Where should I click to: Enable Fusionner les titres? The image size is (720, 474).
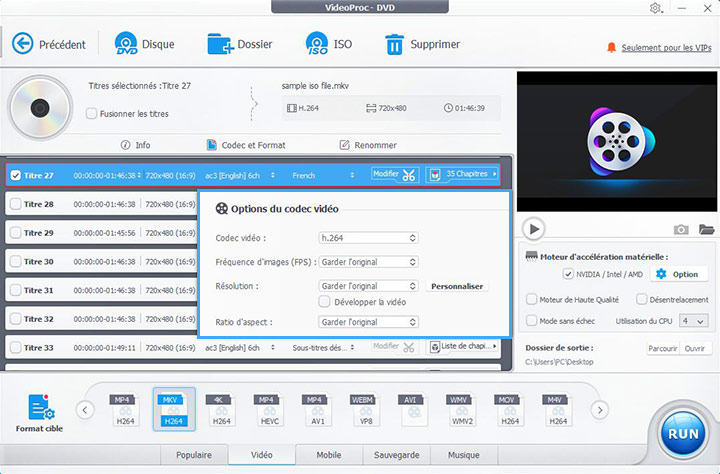pos(91,113)
